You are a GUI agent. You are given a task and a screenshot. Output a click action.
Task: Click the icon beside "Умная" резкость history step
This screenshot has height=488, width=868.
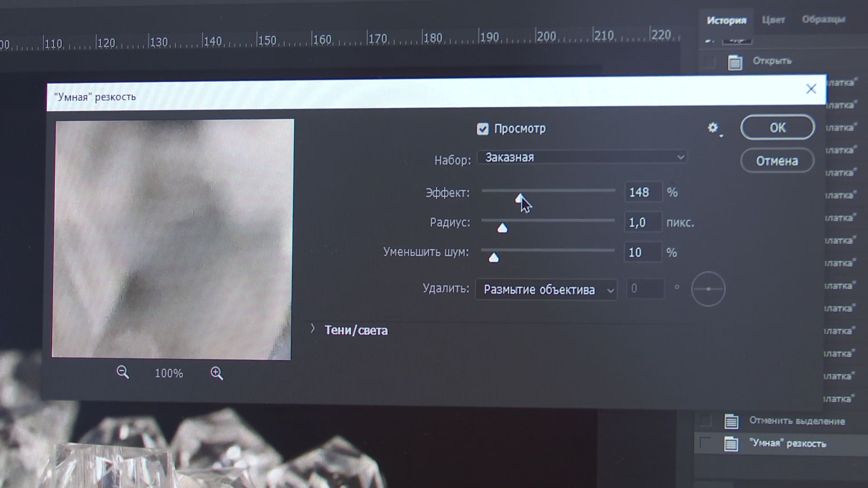[731, 444]
